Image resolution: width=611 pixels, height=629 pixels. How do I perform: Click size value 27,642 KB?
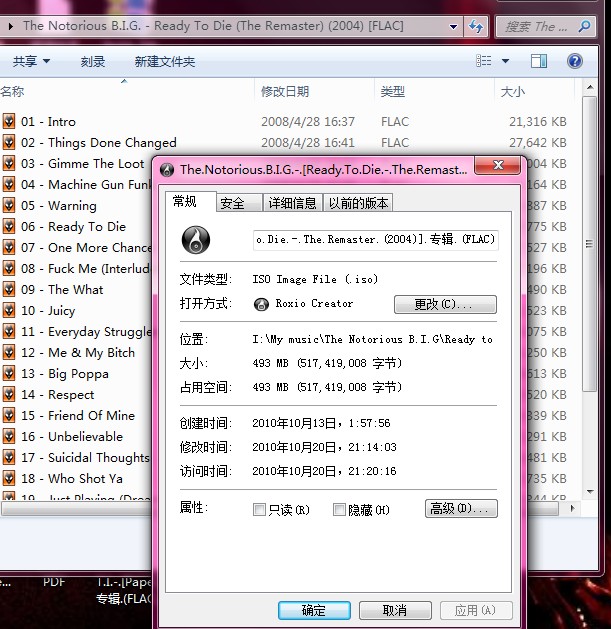[x=538, y=142]
